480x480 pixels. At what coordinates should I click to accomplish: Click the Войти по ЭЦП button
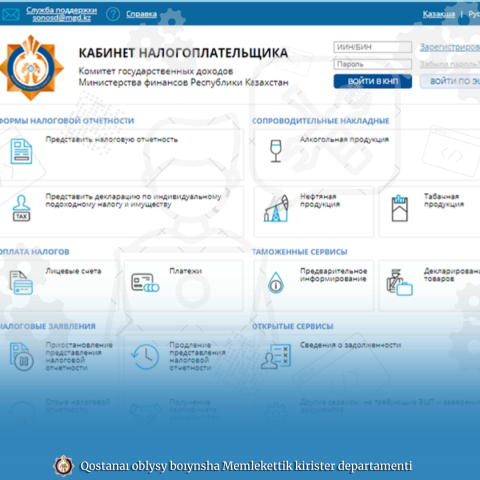tap(450, 81)
